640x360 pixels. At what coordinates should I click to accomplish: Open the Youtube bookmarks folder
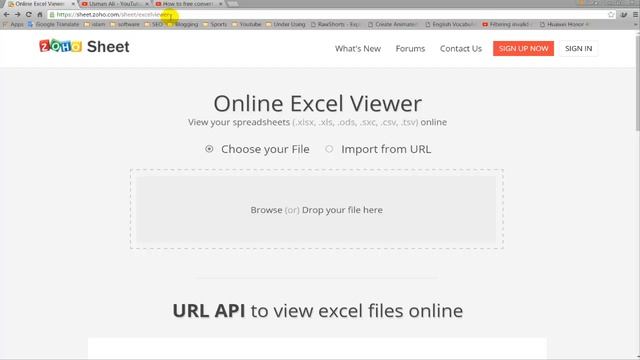point(247,24)
